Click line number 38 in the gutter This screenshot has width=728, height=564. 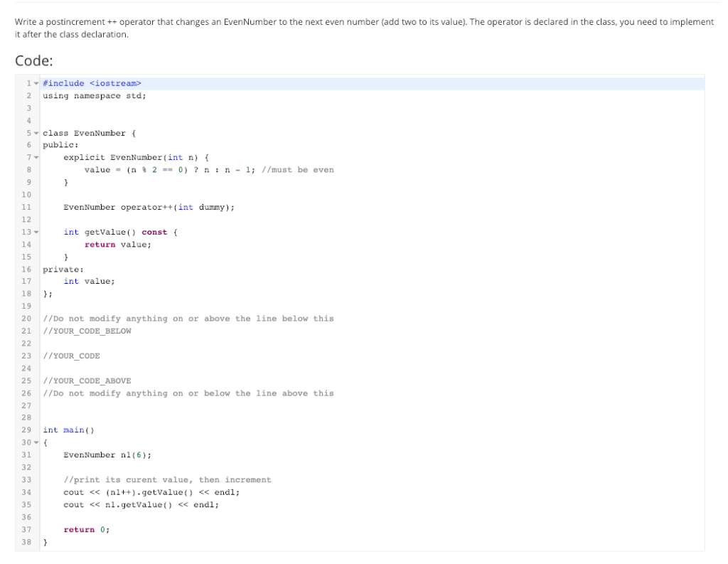pos(26,542)
